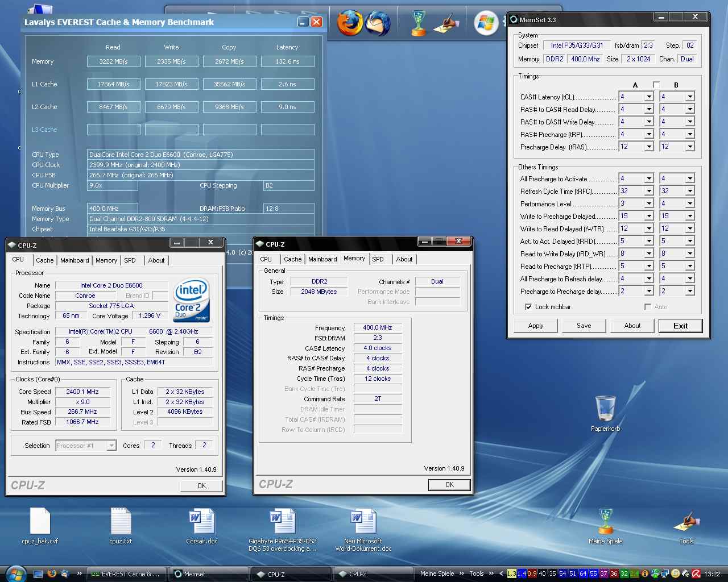728x582 pixels.
Task: Switch to EVEREST Cache taskbar button
Action: click(x=126, y=574)
